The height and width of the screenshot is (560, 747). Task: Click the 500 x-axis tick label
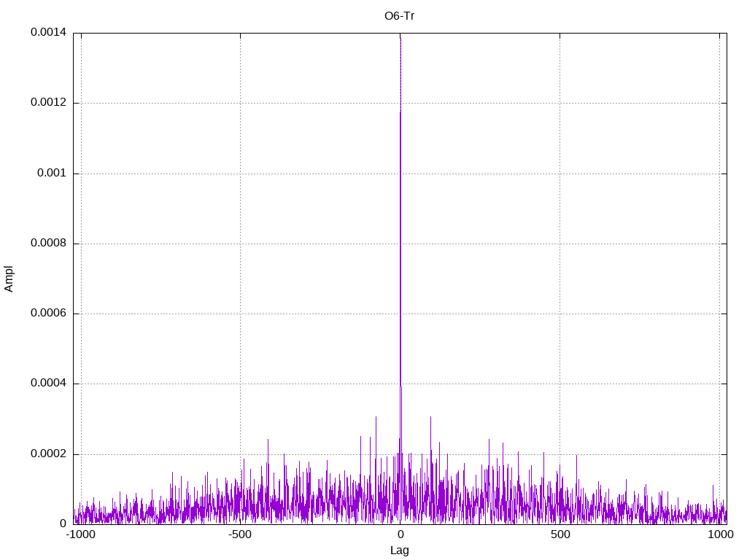click(560, 534)
